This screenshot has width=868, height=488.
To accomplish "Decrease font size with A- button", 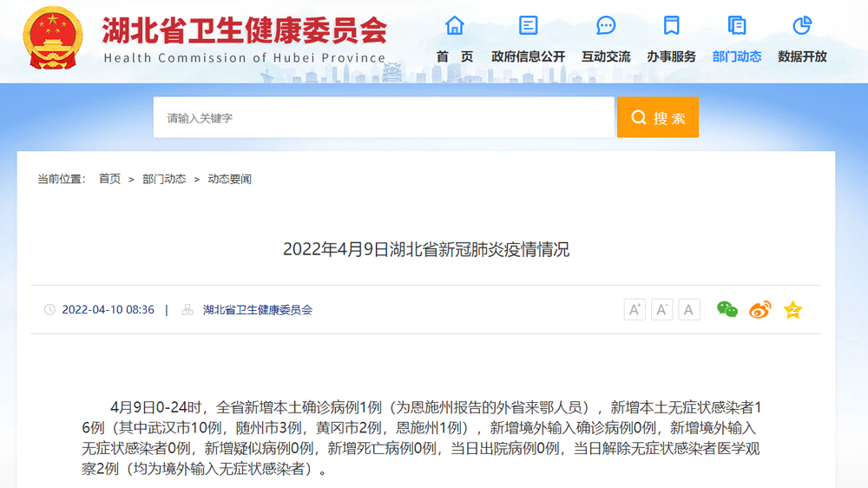I will click(x=662, y=309).
